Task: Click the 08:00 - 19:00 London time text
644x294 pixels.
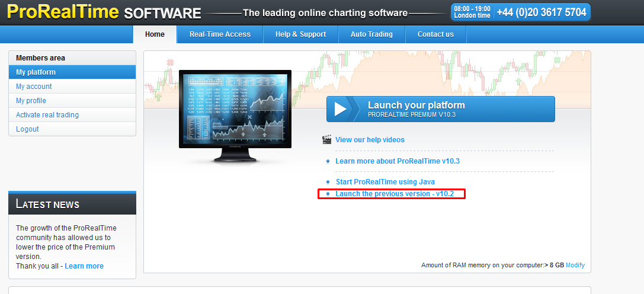Action: coord(472,12)
